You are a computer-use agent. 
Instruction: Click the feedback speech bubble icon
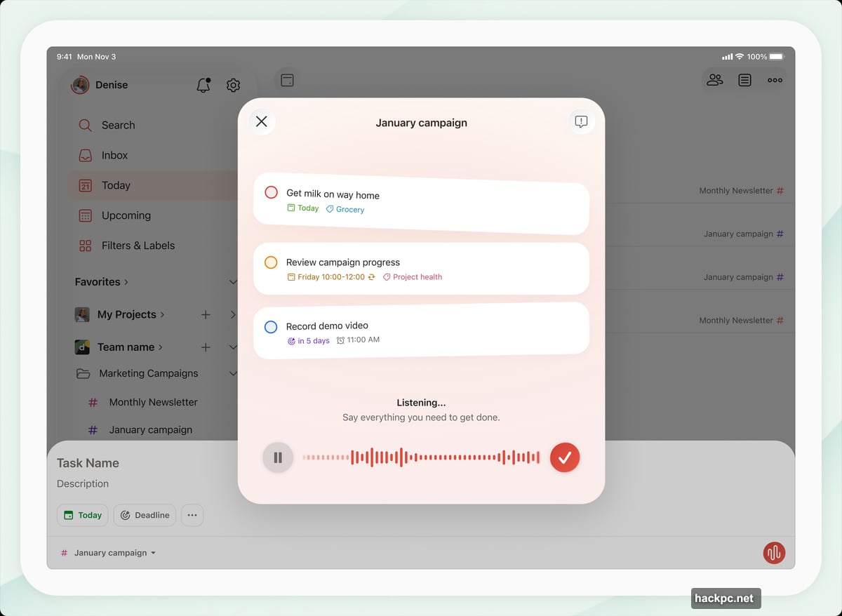coord(581,122)
